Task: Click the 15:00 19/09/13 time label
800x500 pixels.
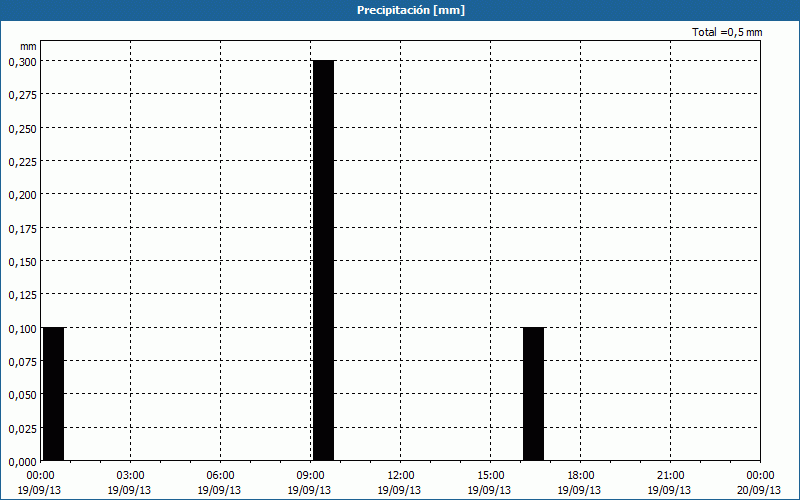Action: [490, 483]
